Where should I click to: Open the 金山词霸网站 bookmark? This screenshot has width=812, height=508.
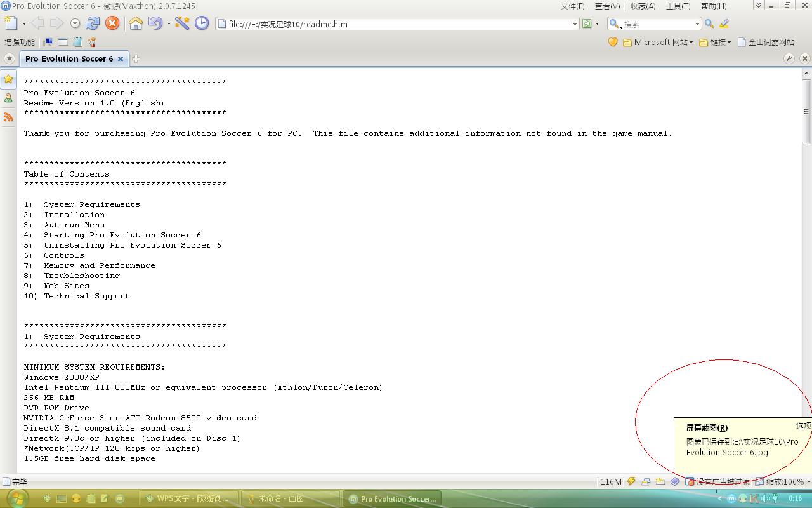tap(766, 42)
